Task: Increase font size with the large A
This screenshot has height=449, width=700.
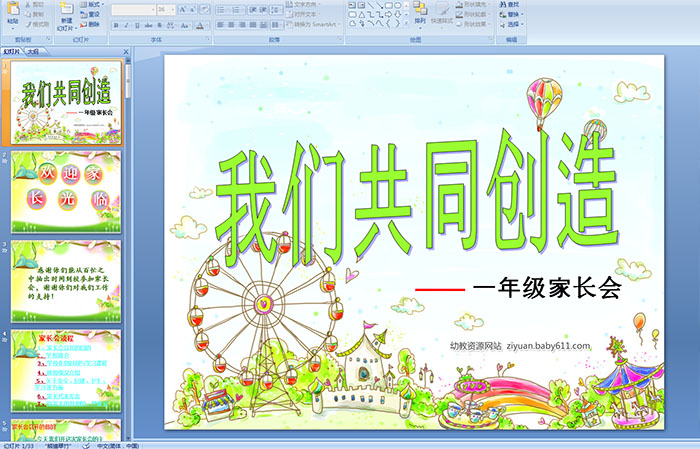Action: coord(183,9)
